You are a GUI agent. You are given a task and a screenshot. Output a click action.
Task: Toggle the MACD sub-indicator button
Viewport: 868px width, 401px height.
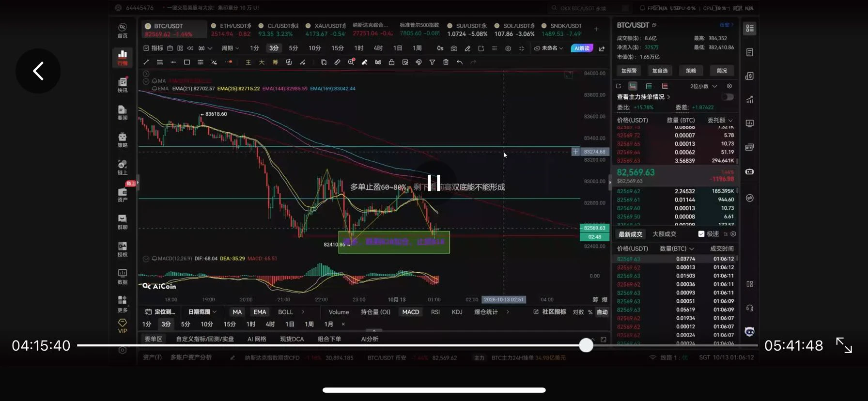411,312
